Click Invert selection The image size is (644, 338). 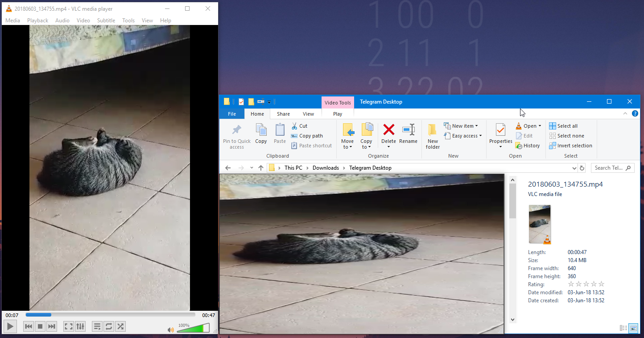pyautogui.click(x=570, y=146)
